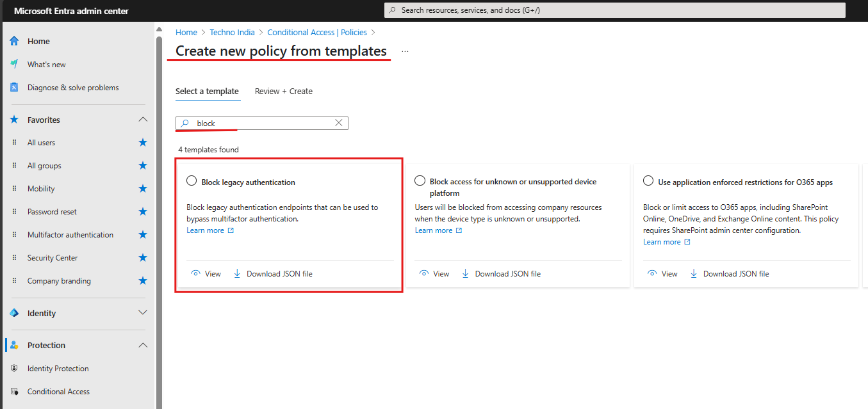Click the drag handle beside Mobility
Viewport: 868px width, 409px height.
coord(14,189)
